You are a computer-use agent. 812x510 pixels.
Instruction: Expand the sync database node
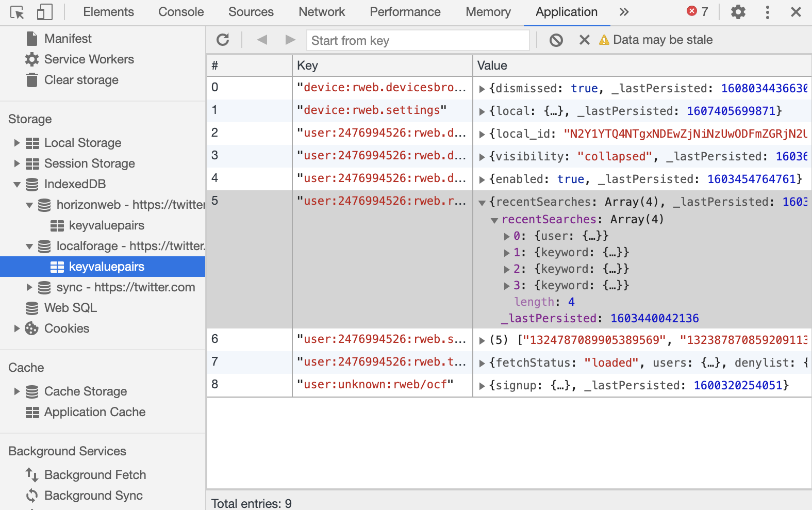point(29,287)
